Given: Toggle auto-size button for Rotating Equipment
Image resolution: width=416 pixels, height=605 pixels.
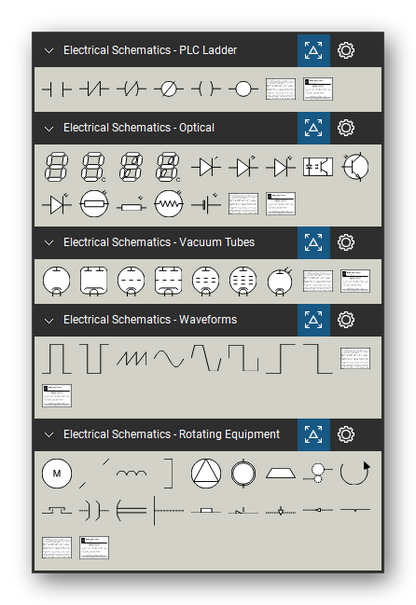Looking at the screenshot, I should (313, 434).
